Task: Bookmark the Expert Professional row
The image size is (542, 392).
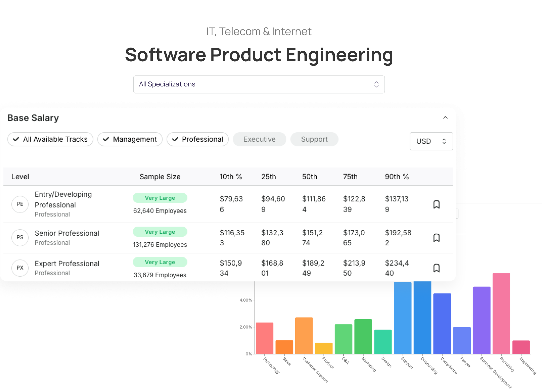Action: coord(436,268)
